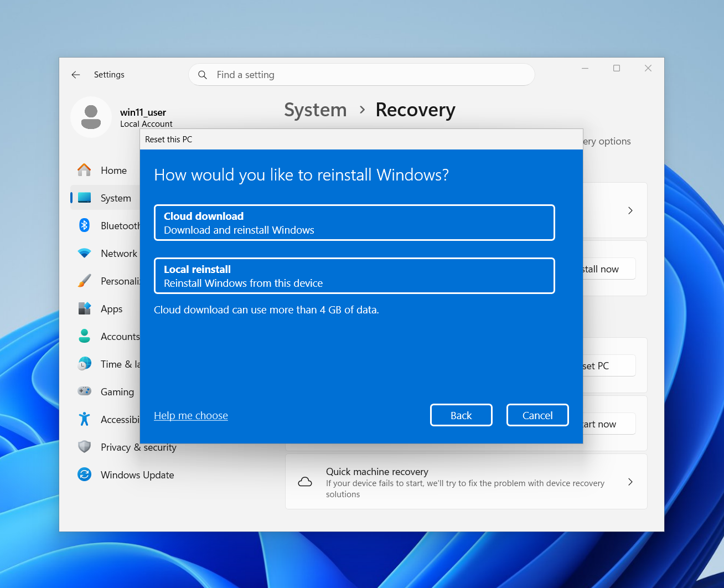Click the Personalization paintbrush icon
The width and height of the screenshot is (724, 588).
click(84, 281)
